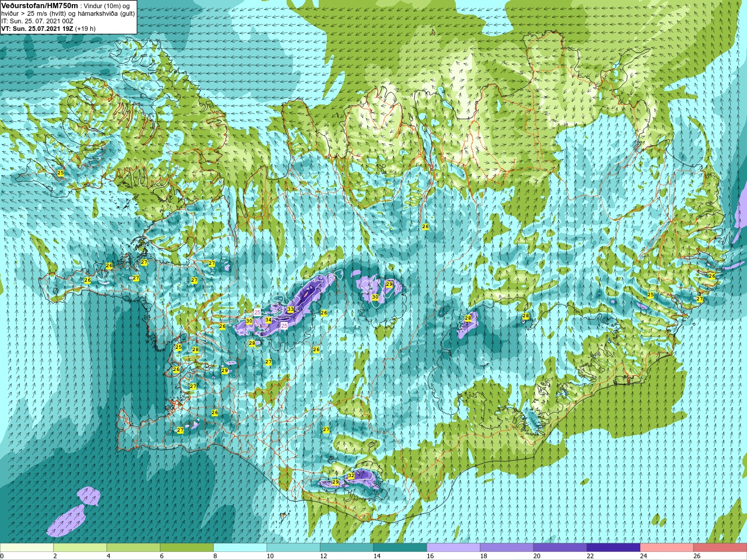Select the 2–4 m/s light green legend swatch
Screen dimensions: 747x560
[x=80, y=548]
